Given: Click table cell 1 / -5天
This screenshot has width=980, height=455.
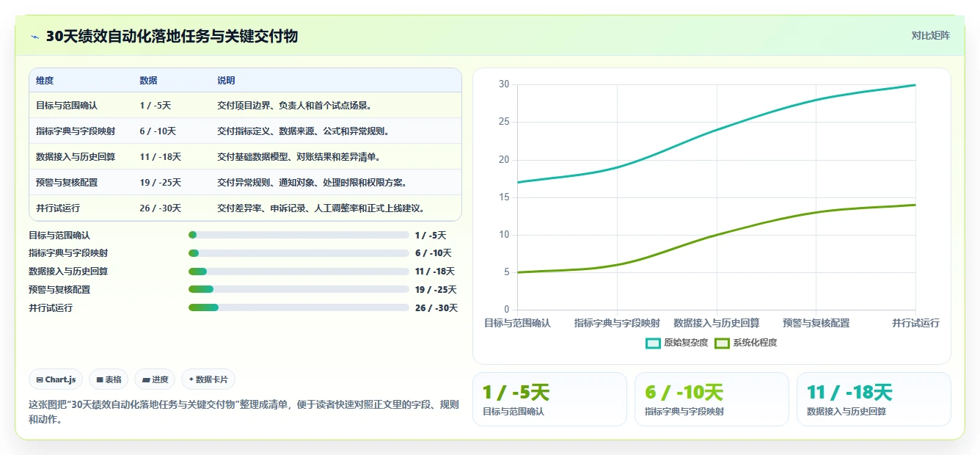Looking at the screenshot, I should click(x=155, y=106).
